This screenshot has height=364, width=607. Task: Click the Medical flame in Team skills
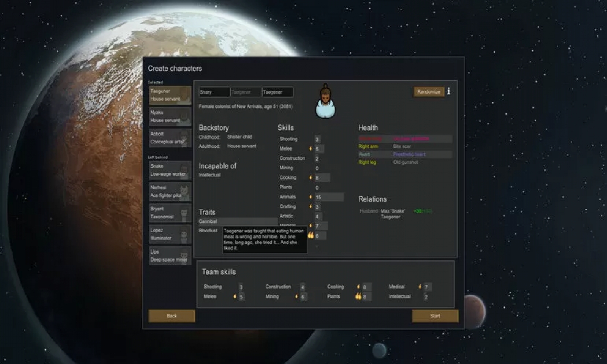420,287
